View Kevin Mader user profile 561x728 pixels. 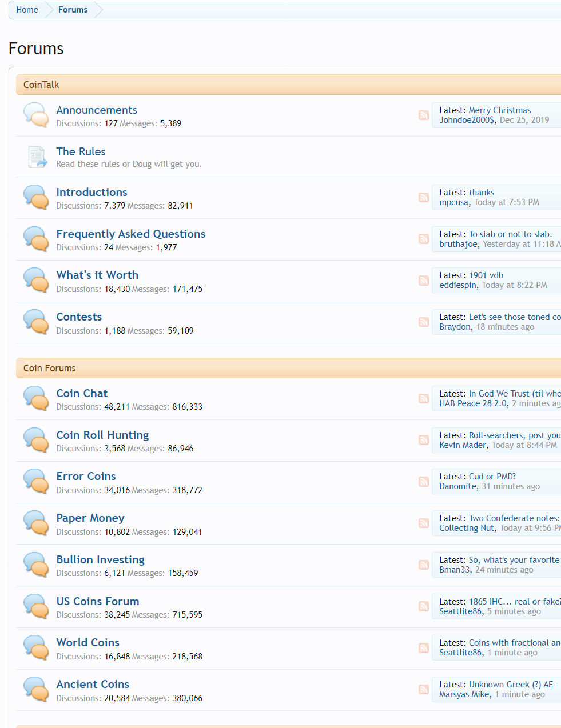coord(463,445)
